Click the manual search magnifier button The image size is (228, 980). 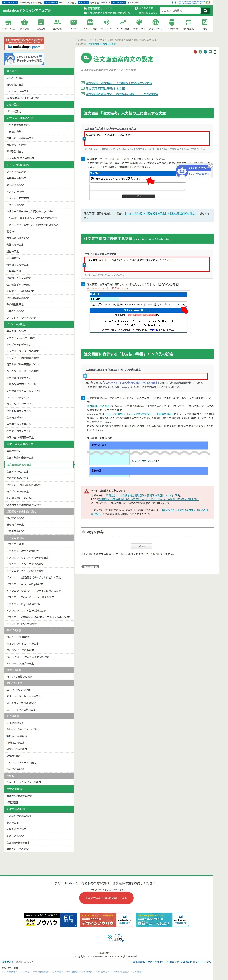tap(205, 11)
